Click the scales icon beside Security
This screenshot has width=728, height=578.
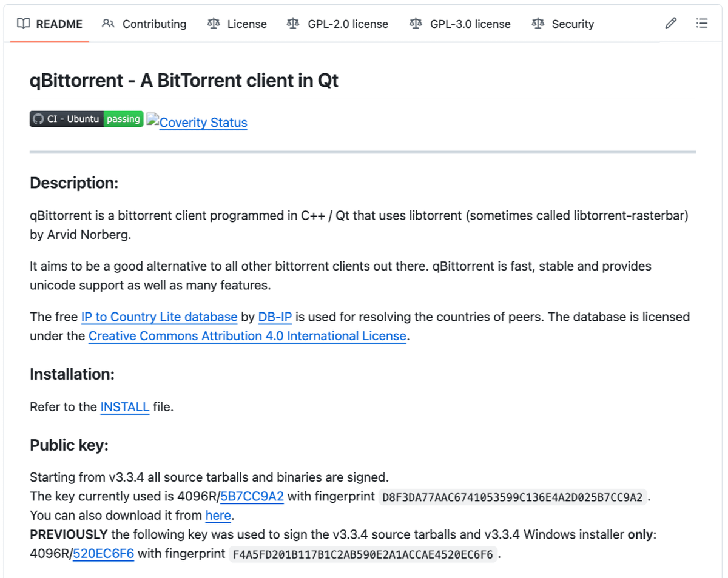(538, 24)
